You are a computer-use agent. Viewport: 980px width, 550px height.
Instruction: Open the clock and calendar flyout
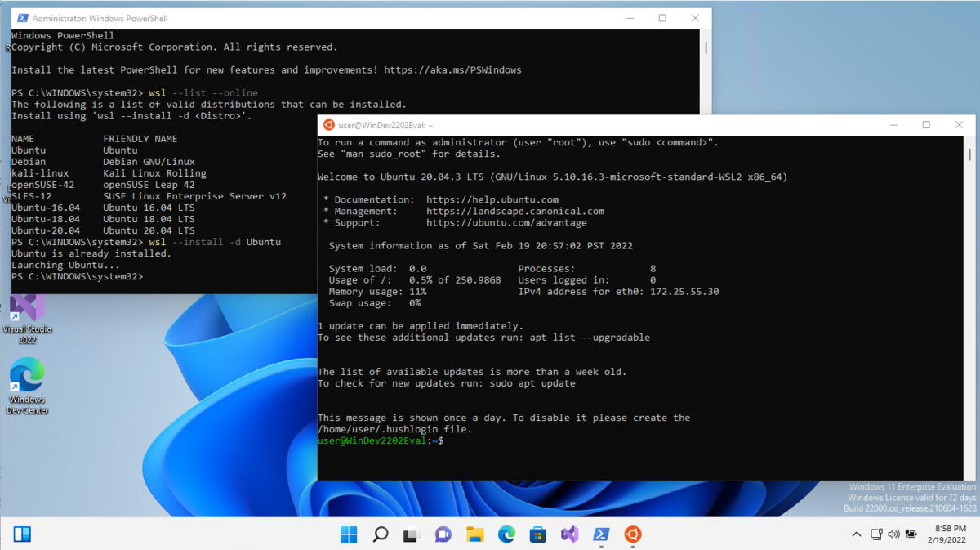[946, 534]
